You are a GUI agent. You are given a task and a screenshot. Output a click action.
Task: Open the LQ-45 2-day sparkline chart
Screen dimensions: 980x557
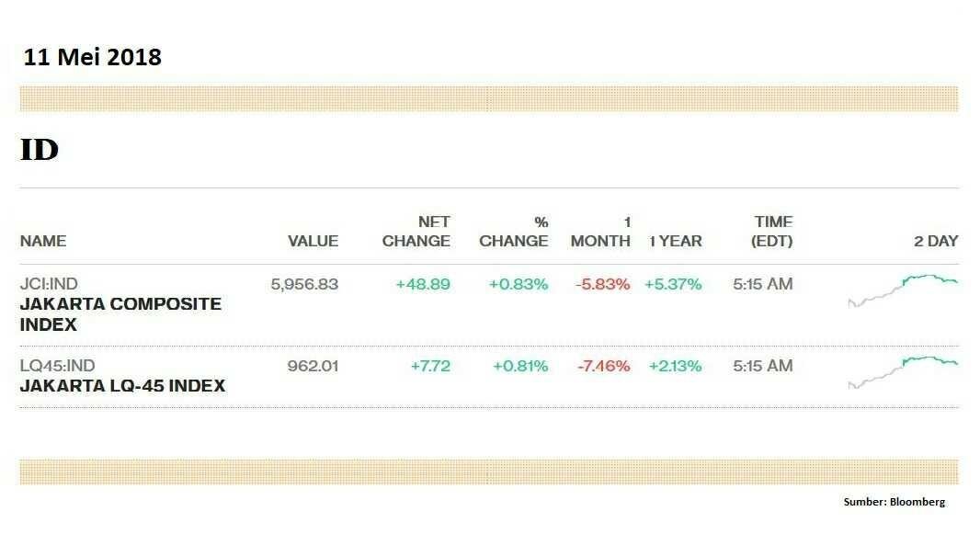(x=903, y=372)
